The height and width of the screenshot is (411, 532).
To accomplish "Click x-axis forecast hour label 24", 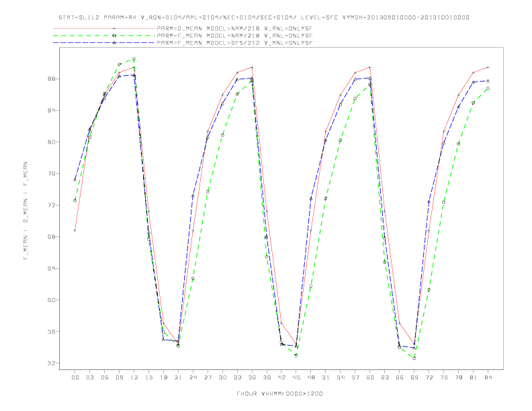I will pyautogui.click(x=193, y=377).
